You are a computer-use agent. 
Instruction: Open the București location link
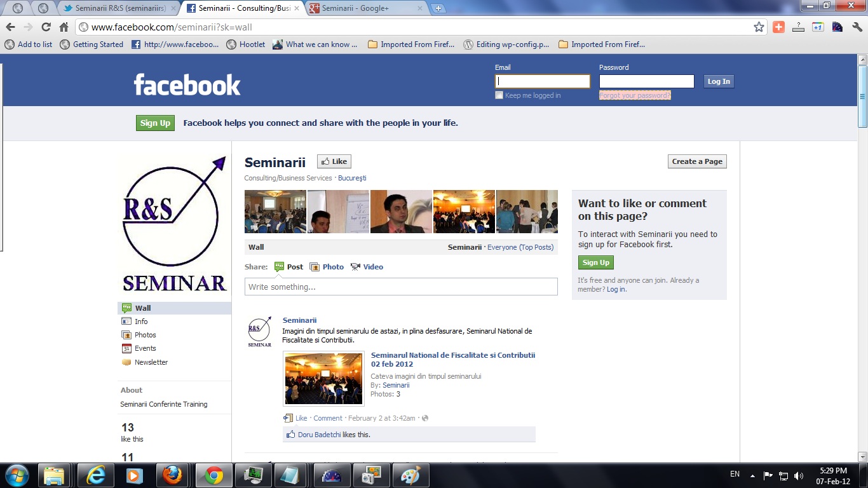point(352,178)
